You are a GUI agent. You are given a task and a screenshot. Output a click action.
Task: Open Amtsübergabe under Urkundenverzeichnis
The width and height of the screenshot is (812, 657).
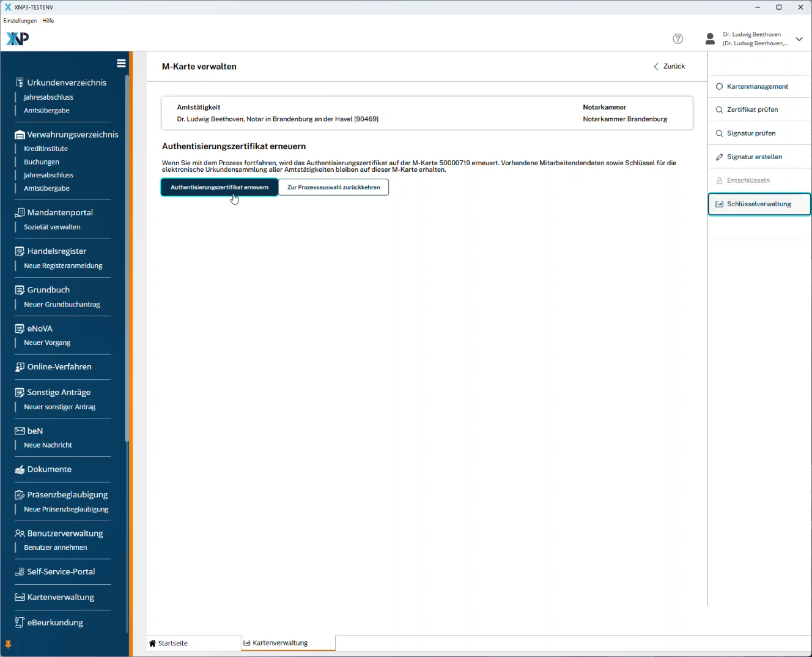pos(46,111)
